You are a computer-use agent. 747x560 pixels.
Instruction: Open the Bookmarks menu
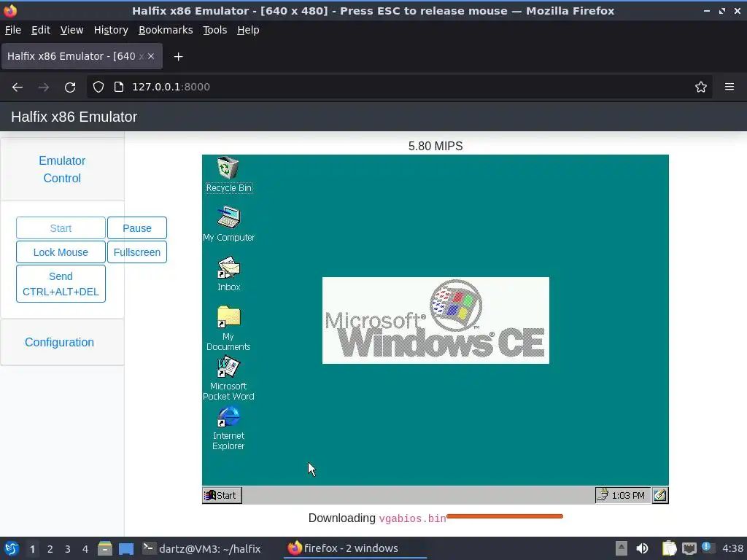(166, 30)
